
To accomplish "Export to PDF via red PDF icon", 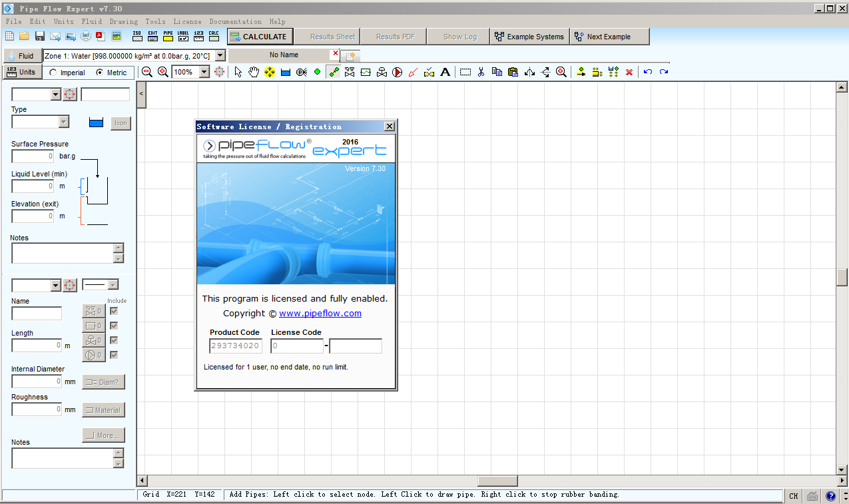I will pos(101,36).
